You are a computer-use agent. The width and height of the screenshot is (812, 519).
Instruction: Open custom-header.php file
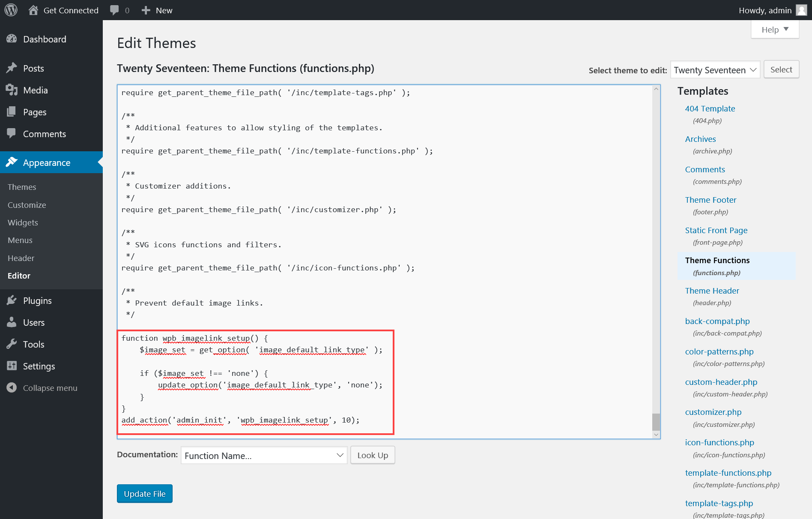coord(721,382)
